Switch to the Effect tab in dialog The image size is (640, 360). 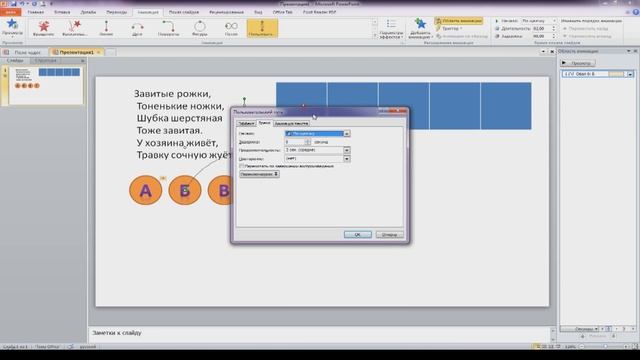pos(246,123)
